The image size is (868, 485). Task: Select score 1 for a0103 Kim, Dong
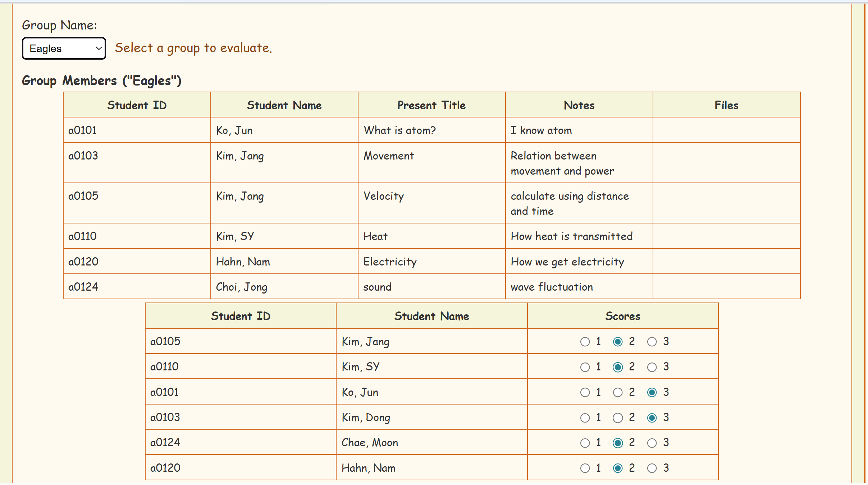point(585,418)
